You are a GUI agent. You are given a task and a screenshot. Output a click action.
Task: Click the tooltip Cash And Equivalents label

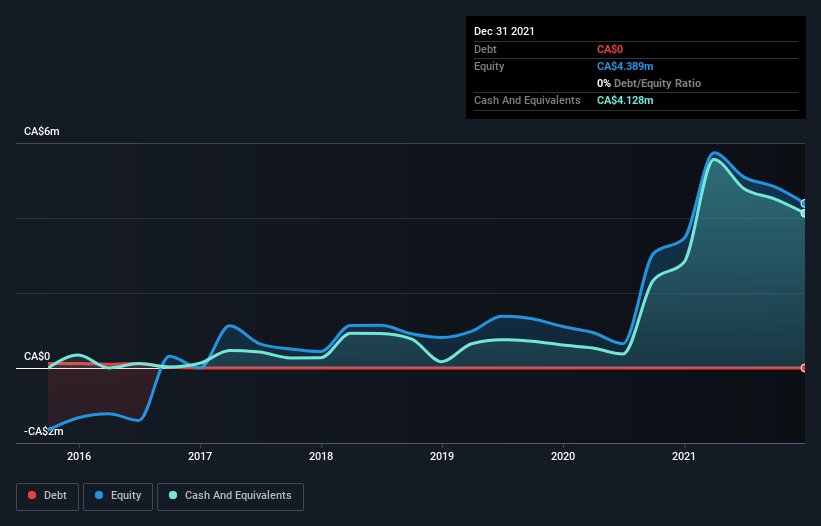tap(527, 100)
